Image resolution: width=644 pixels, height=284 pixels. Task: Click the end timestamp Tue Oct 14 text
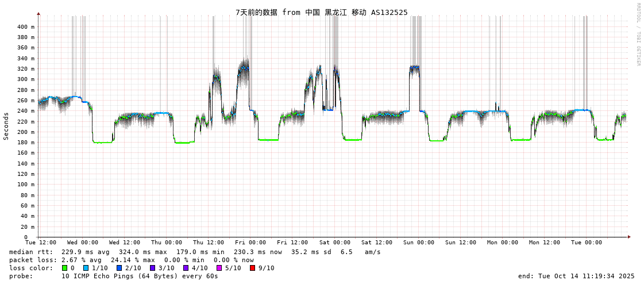576,276
